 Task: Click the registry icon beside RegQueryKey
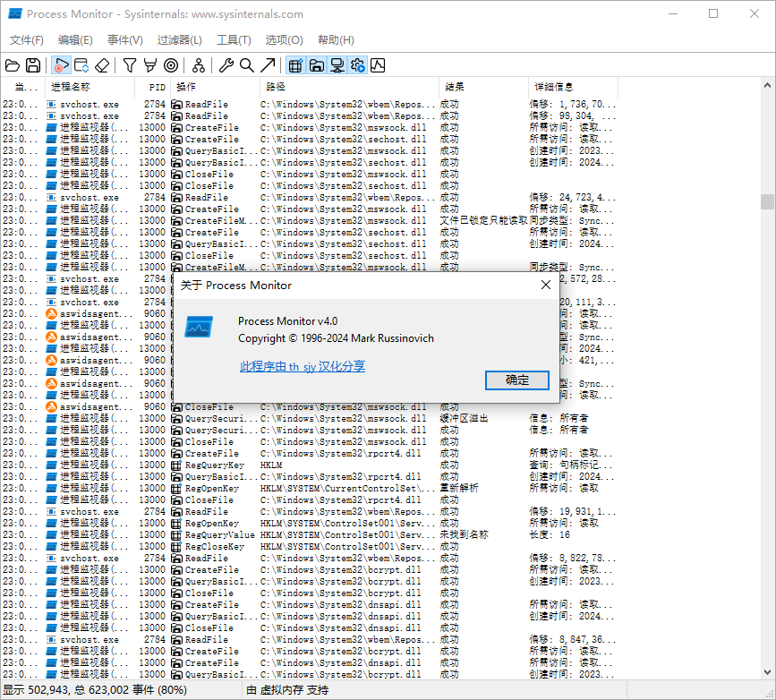(x=176, y=465)
